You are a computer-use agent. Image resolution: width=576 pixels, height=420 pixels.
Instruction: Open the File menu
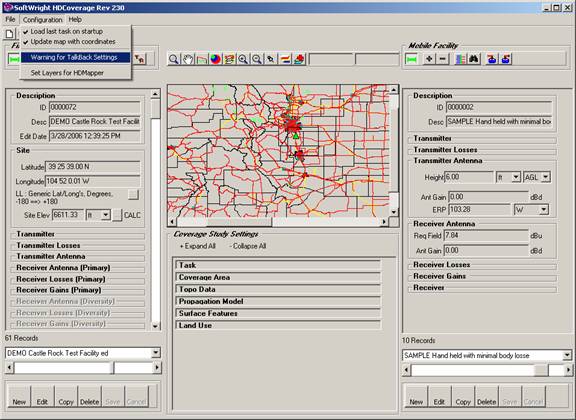pyautogui.click(x=10, y=19)
